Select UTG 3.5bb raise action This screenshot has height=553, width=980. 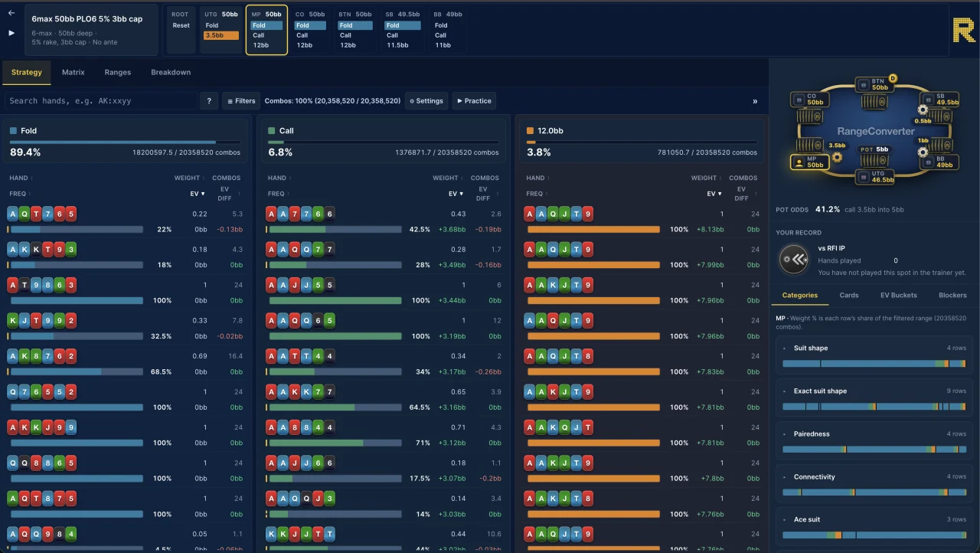tap(221, 35)
